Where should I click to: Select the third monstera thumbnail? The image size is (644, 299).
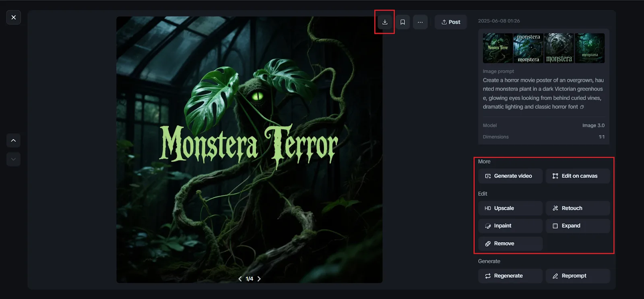pyautogui.click(x=559, y=48)
